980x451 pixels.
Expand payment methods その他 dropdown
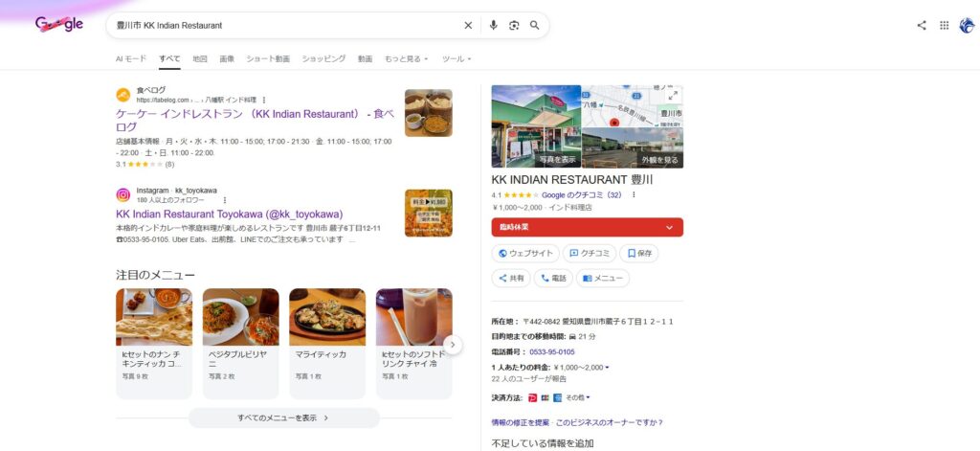[x=578, y=397]
